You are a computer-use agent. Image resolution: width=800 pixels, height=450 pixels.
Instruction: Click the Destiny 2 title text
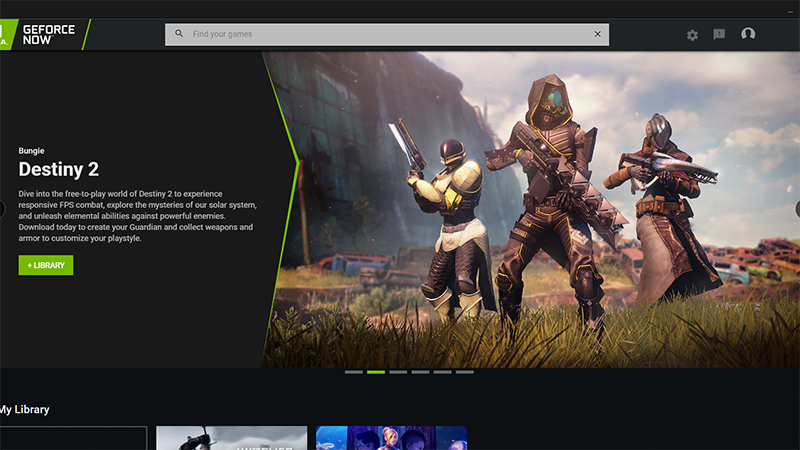point(59,169)
